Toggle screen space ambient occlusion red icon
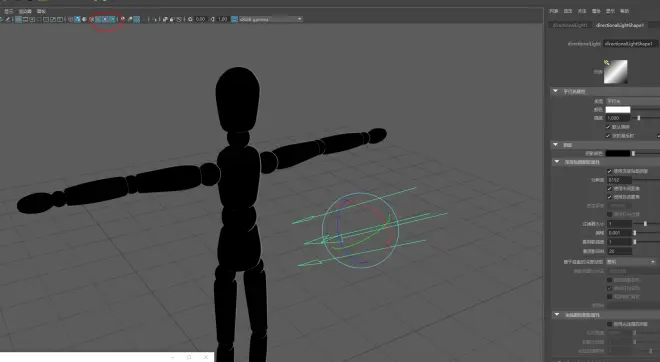The height and width of the screenshot is (362, 660). click(x=122, y=19)
